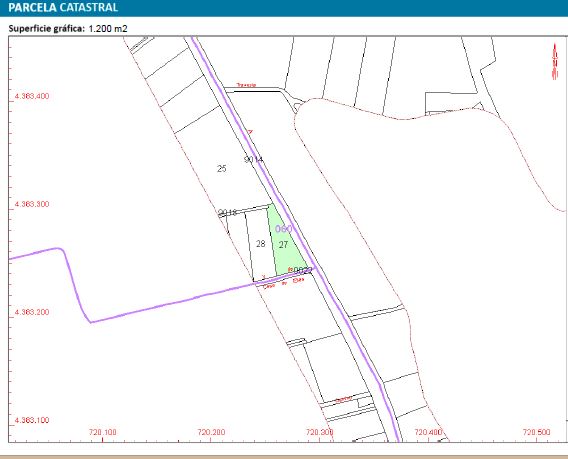Click the 9014 road parcel label
This screenshot has width=568, height=459.
pos(254,159)
